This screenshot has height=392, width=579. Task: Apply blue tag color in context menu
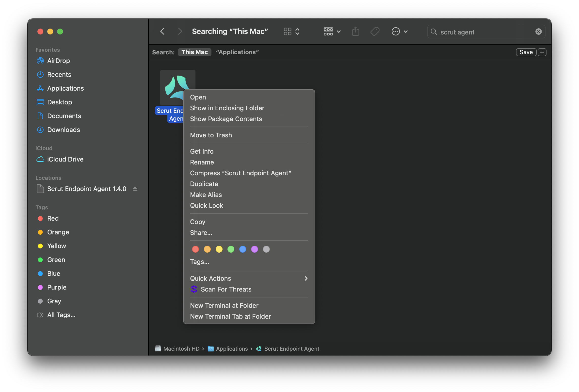coord(243,249)
